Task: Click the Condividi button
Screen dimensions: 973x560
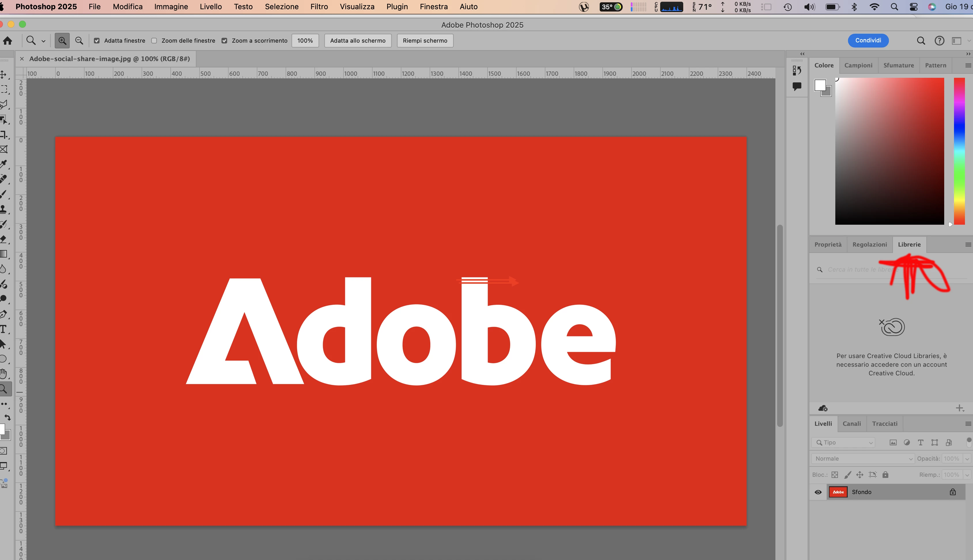Action: click(x=868, y=40)
